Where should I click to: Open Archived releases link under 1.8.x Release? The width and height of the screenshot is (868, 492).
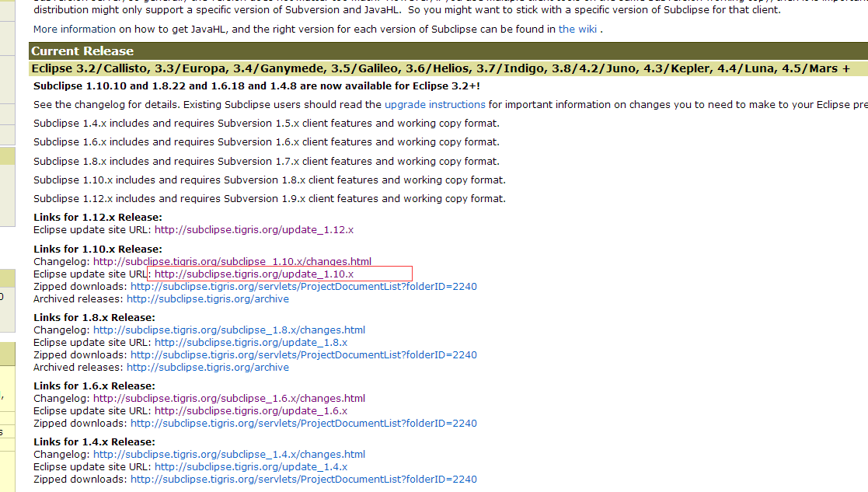(x=207, y=368)
